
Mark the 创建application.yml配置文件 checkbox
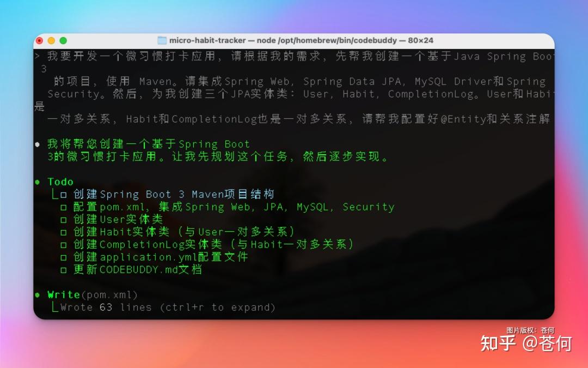pos(64,257)
